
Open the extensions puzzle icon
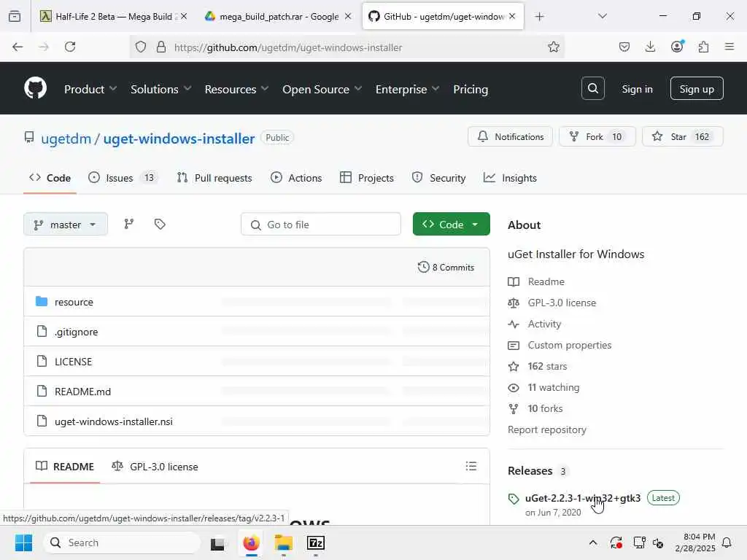(703, 47)
